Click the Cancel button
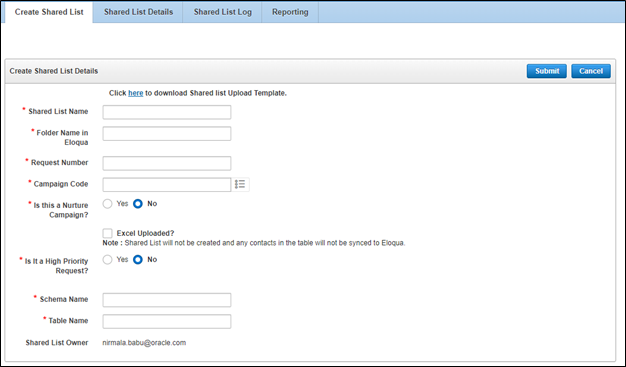This screenshot has width=626, height=367. (591, 71)
